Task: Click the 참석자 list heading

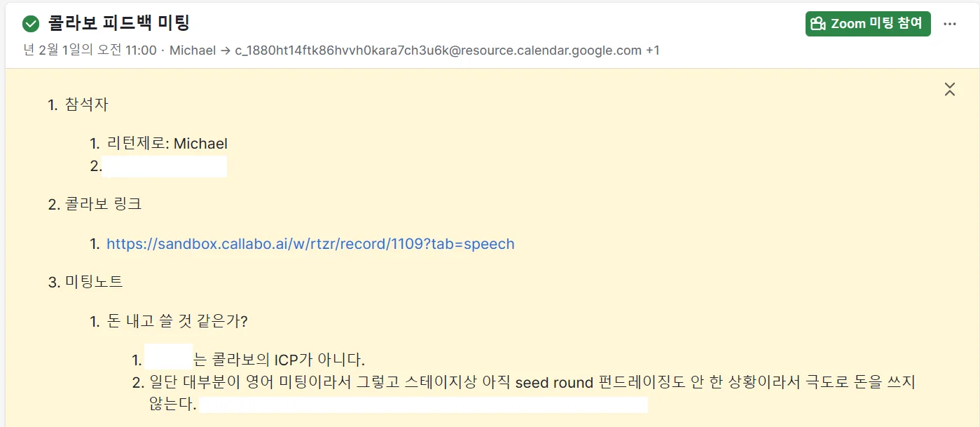Action: [x=87, y=105]
